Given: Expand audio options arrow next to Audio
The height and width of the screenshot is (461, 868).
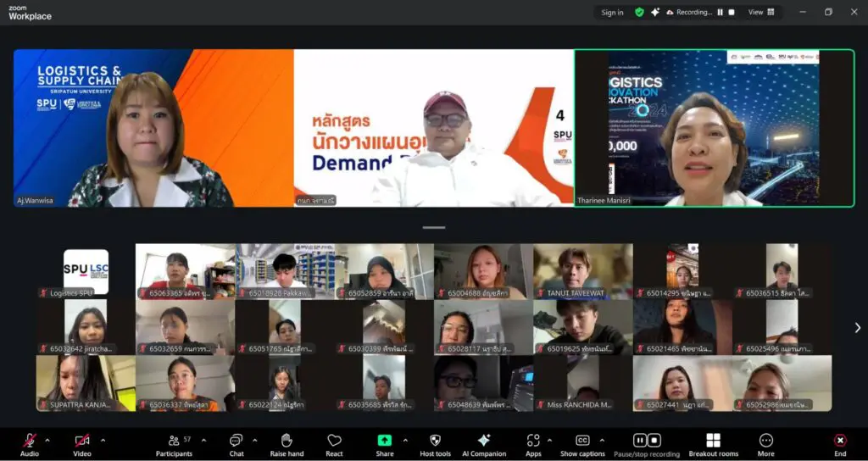Looking at the screenshot, I should (x=47, y=441).
